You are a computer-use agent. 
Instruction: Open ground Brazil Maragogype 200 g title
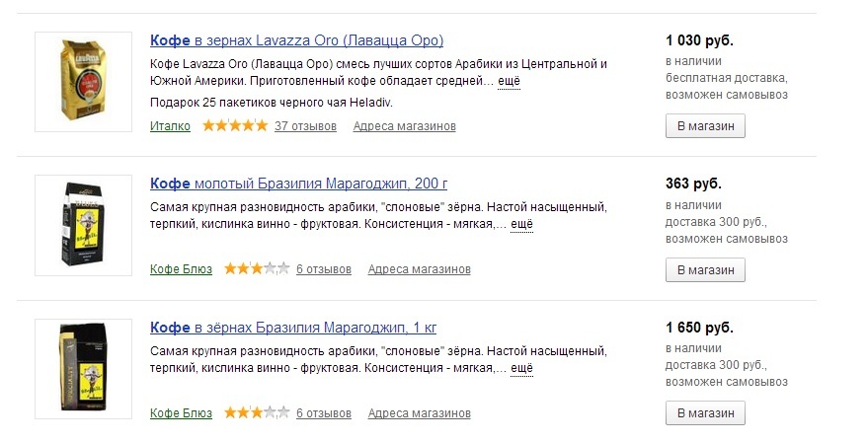pos(298,184)
